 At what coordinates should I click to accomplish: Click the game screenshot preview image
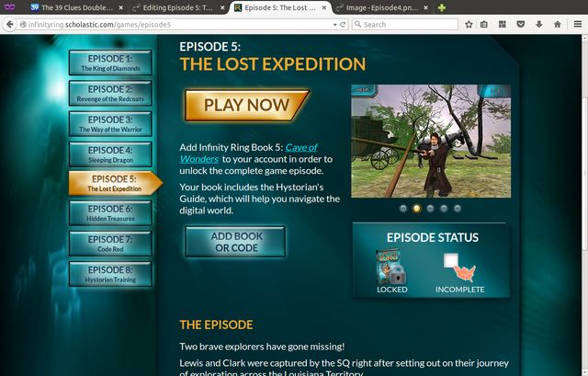(431, 141)
